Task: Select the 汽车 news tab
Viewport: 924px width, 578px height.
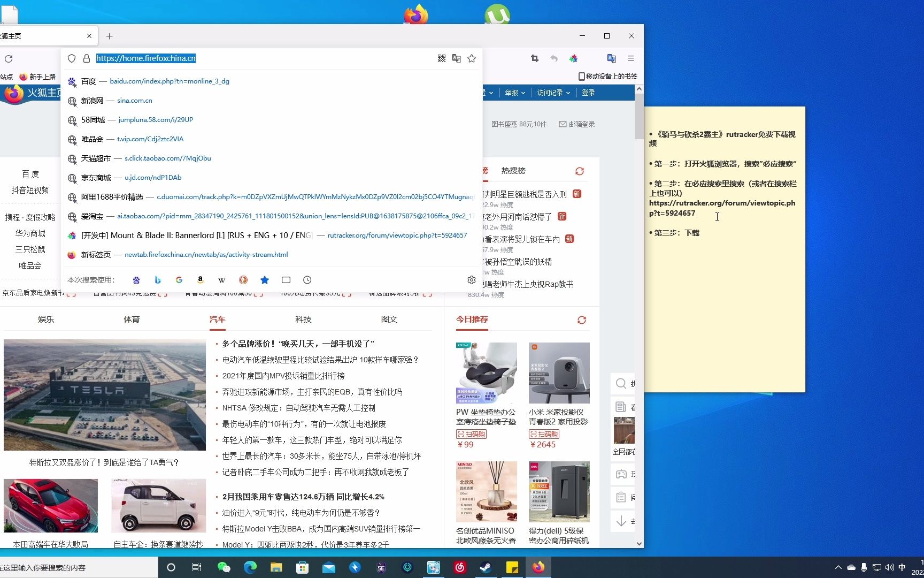Action: pos(218,320)
